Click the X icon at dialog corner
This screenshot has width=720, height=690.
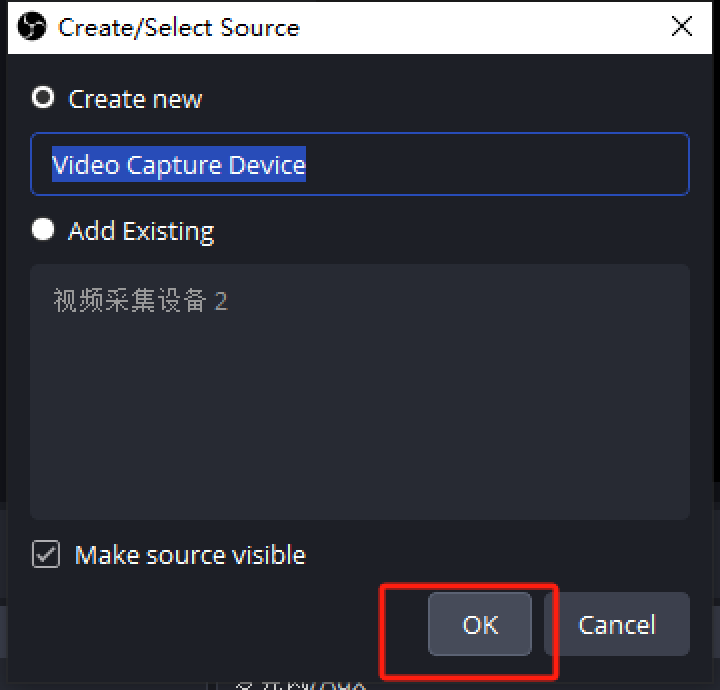pyautogui.click(x=681, y=26)
